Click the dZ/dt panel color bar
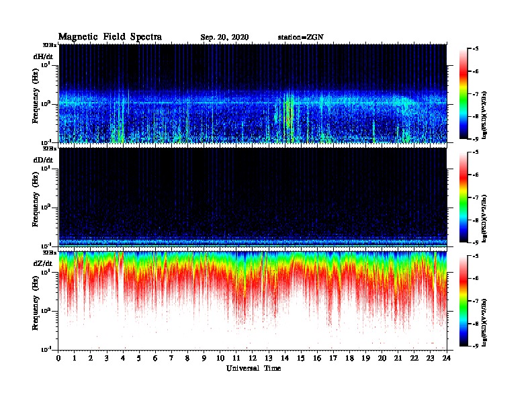The width and height of the screenshot is (532, 411). (463, 300)
